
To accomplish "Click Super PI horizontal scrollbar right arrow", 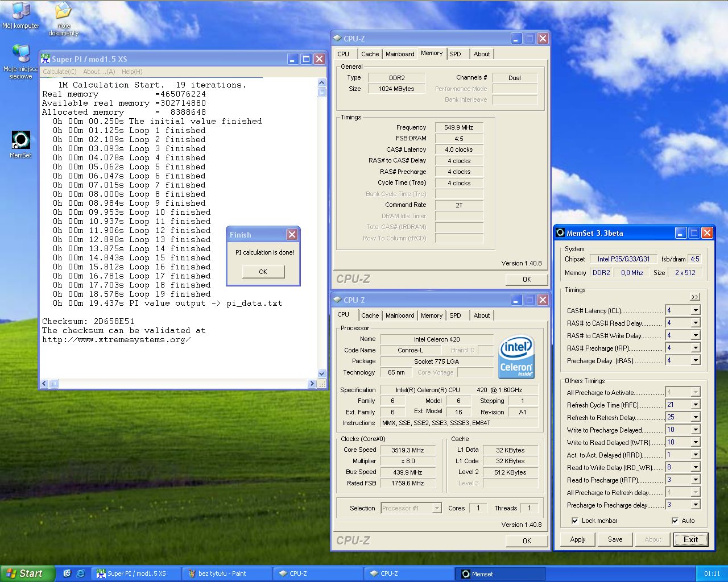I will [311, 384].
